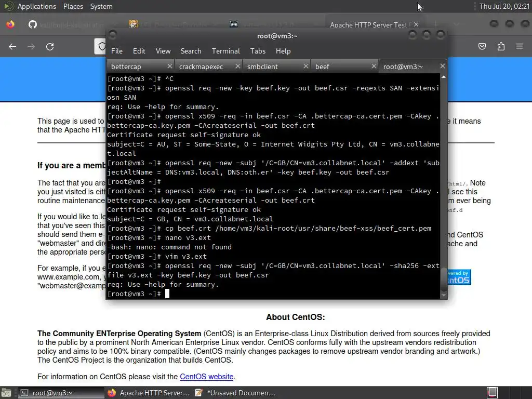Viewport: 532px width, 399px height.
Task: Click the 'vim v3.ext' command line
Action: (x=157, y=257)
